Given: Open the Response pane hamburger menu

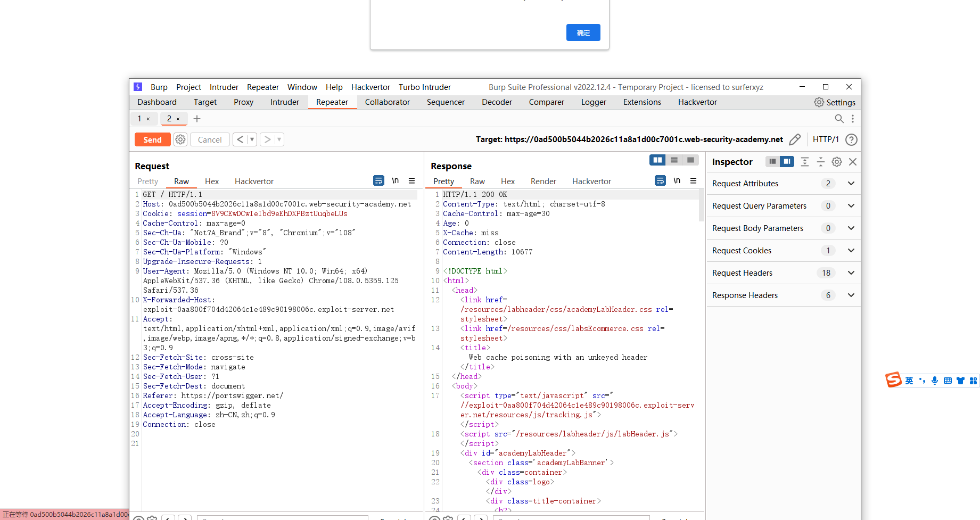Looking at the screenshot, I should pyautogui.click(x=693, y=181).
